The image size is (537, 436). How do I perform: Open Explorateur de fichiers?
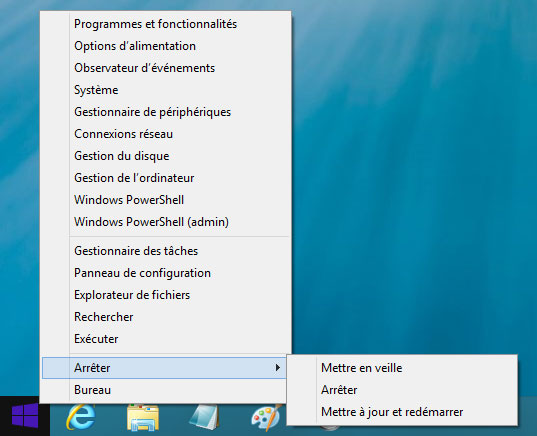[x=166, y=295]
